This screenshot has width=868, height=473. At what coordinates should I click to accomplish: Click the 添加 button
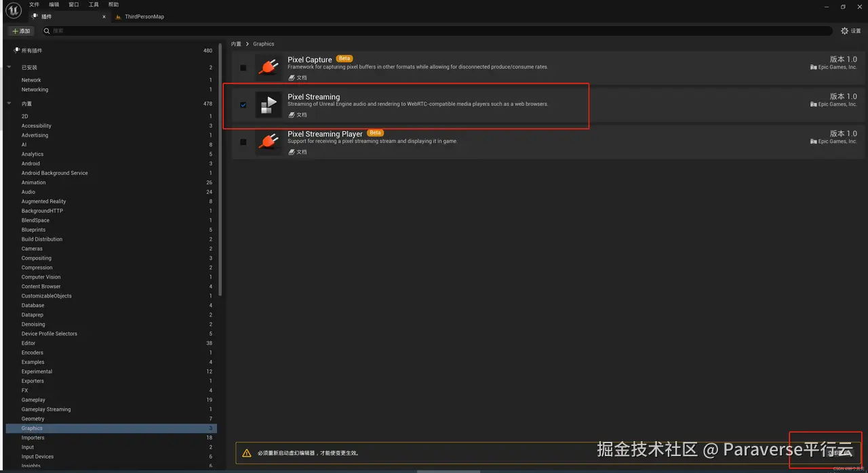tap(21, 31)
